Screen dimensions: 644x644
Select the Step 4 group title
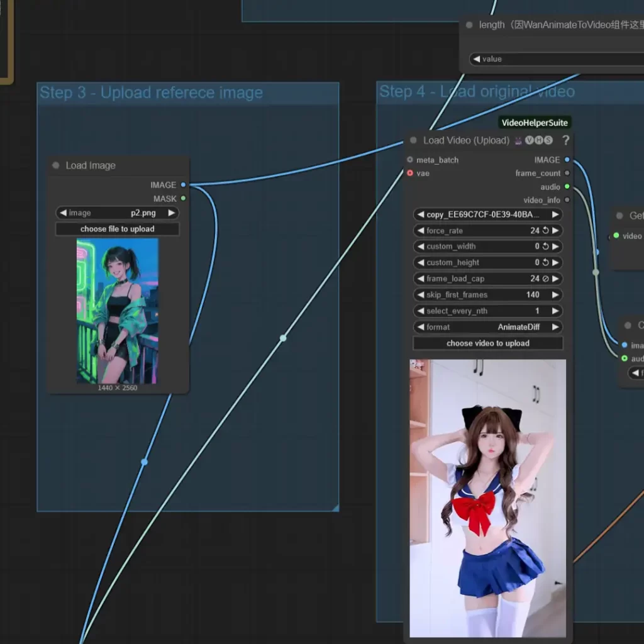[x=476, y=92]
